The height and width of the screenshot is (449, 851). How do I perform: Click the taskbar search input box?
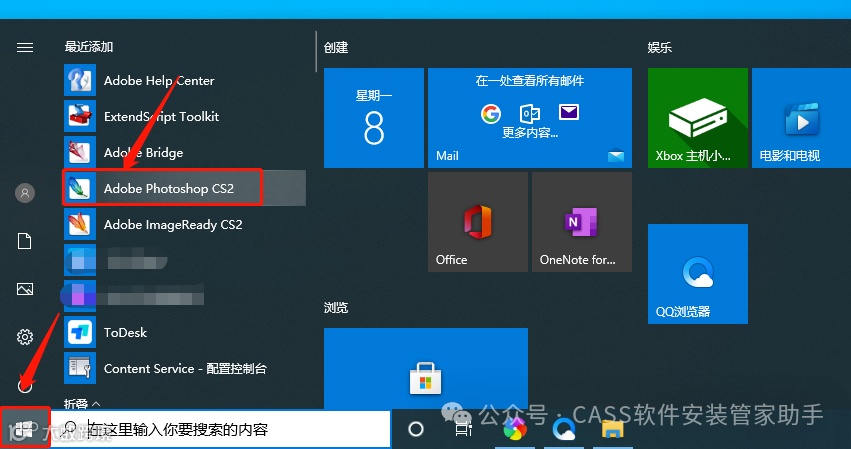(220, 429)
